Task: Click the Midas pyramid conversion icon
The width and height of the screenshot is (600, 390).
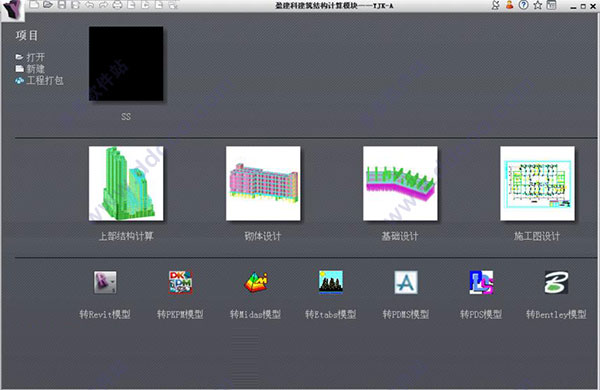Action: pos(256,282)
